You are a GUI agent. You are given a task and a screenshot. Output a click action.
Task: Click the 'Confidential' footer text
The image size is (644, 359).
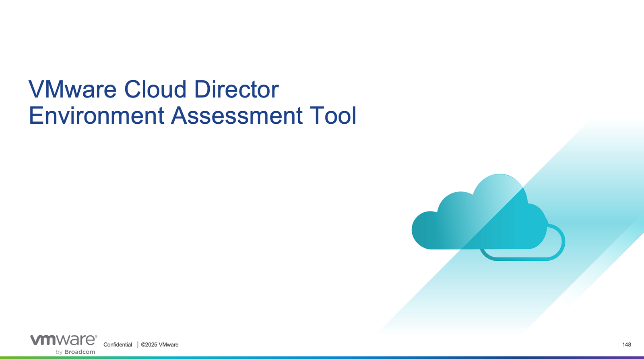point(118,344)
